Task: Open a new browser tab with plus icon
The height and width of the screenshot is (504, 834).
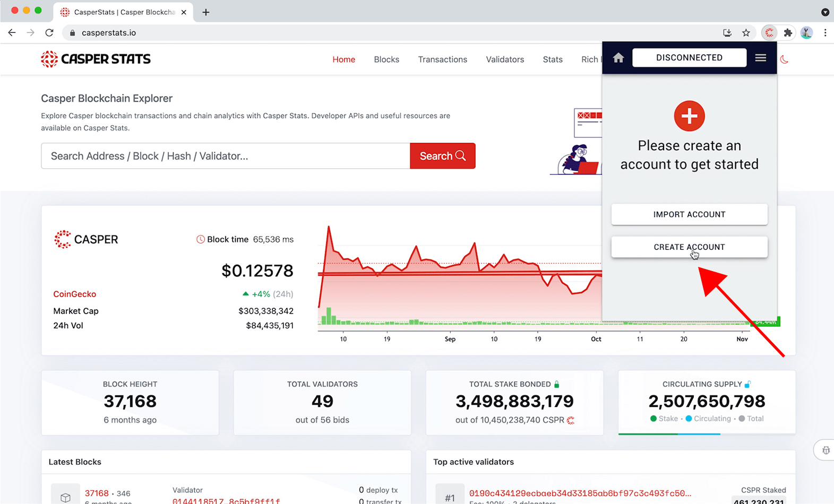Action: coord(206,12)
